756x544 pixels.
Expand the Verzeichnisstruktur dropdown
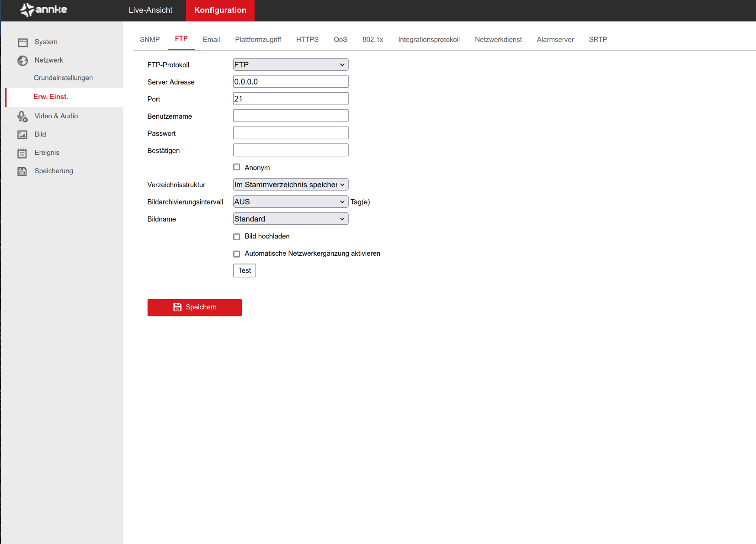[290, 185]
